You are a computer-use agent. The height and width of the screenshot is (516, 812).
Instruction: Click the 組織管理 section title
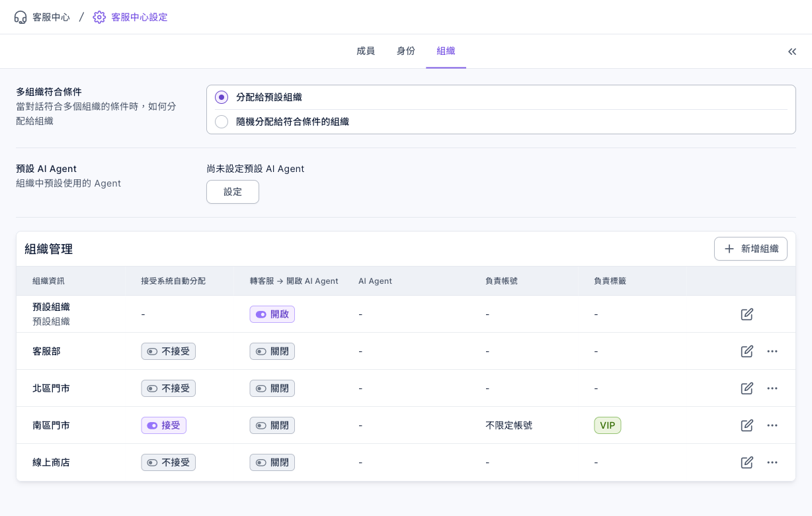[x=48, y=249]
